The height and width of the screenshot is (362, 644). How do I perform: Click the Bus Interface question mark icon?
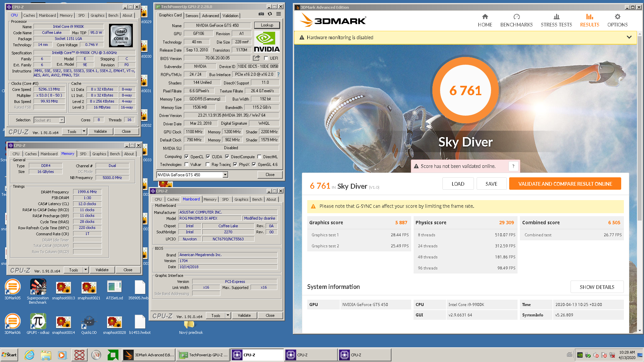tap(278, 74)
